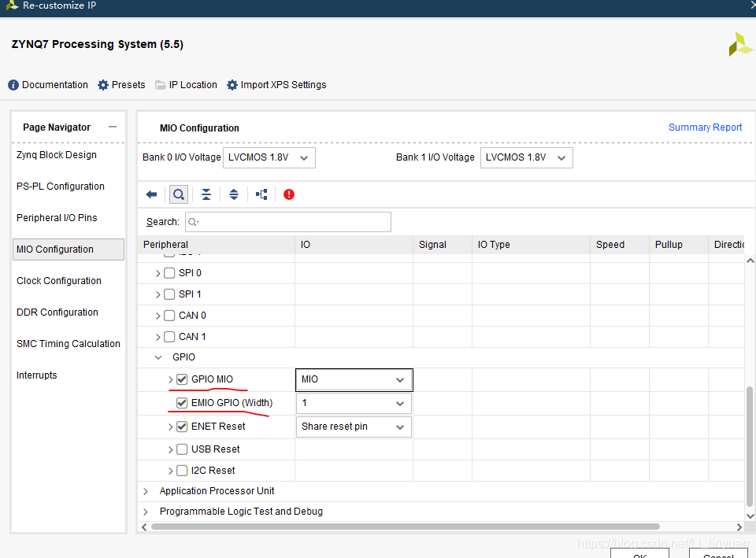Go to Clock Configuration page
This screenshot has width=756, height=558.
point(59,280)
